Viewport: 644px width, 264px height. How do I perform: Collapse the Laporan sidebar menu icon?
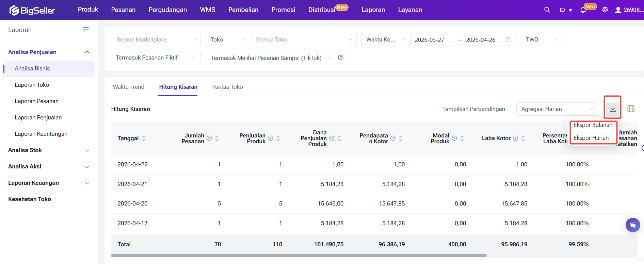(x=86, y=30)
